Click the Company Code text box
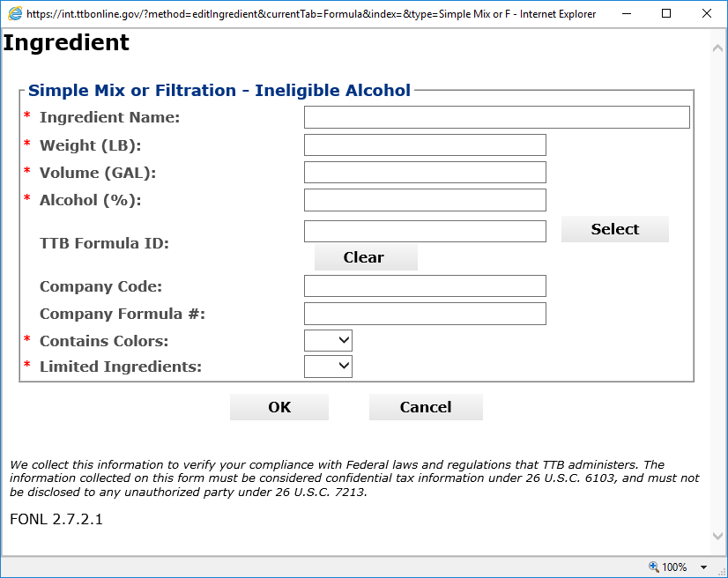Viewport: 728px width, 578px height. [x=425, y=286]
